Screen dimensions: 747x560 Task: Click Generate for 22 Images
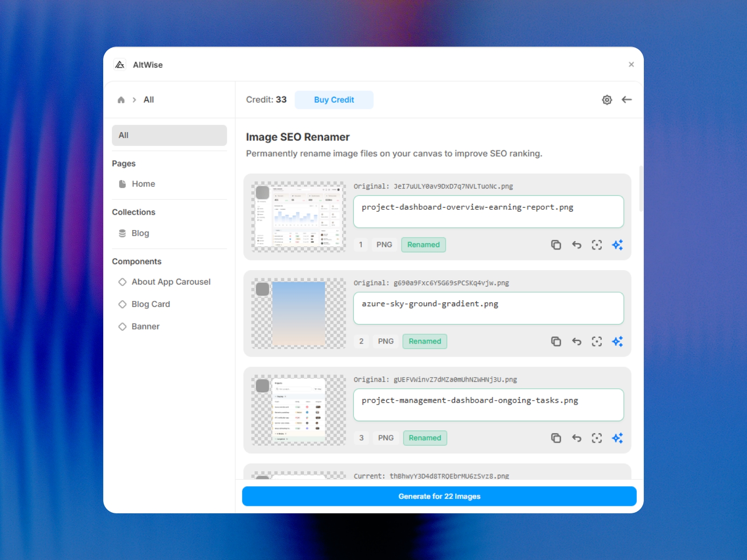[x=438, y=496]
